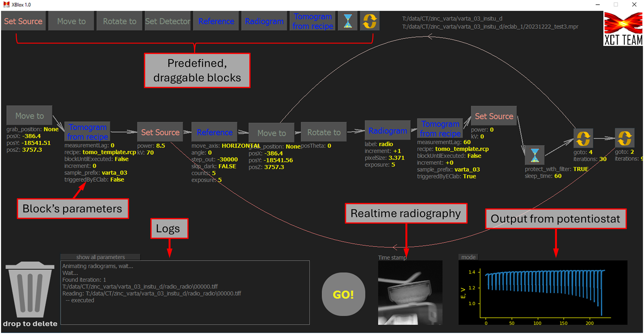Click the Radiogram block in the workflow
The width and height of the screenshot is (644, 334).
387,131
